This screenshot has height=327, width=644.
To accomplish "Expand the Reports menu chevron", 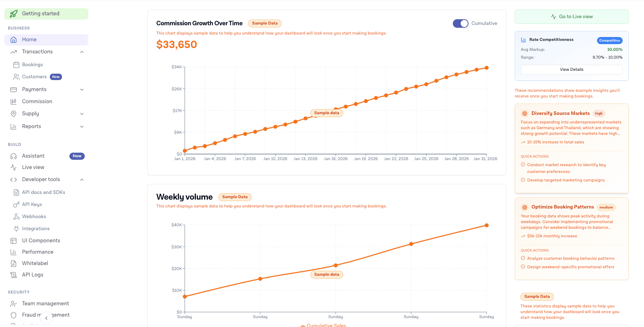I will tap(82, 127).
